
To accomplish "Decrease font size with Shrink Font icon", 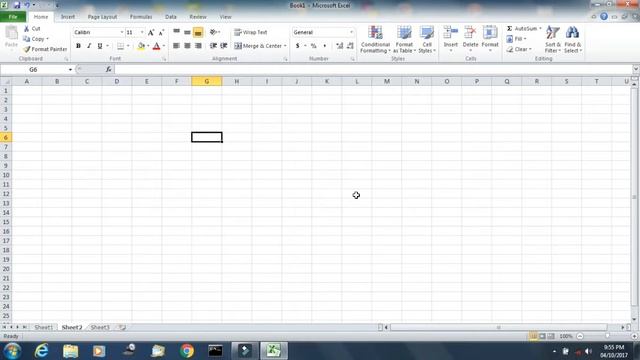I will pos(161,32).
